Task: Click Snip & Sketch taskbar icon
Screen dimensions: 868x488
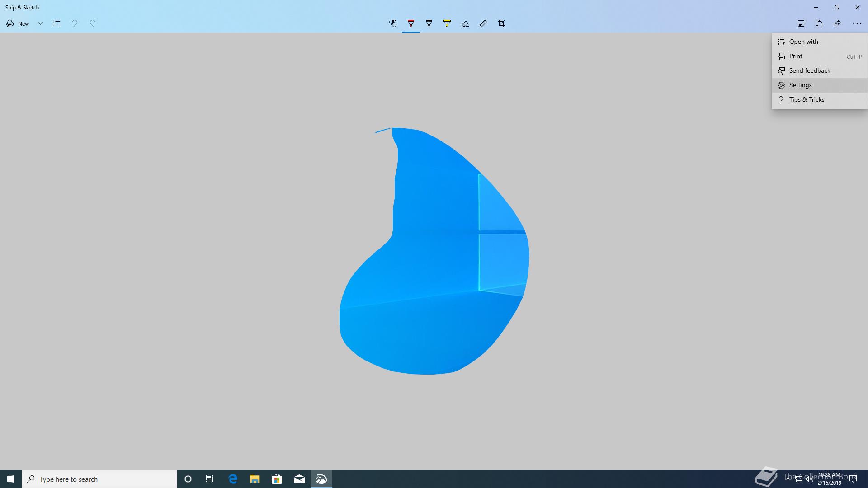Action: 321,479
